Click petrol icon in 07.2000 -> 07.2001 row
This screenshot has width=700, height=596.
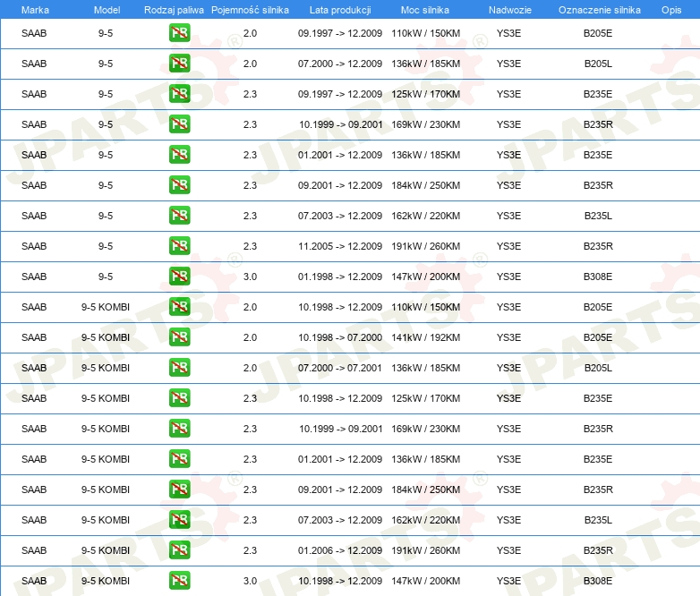179,368
